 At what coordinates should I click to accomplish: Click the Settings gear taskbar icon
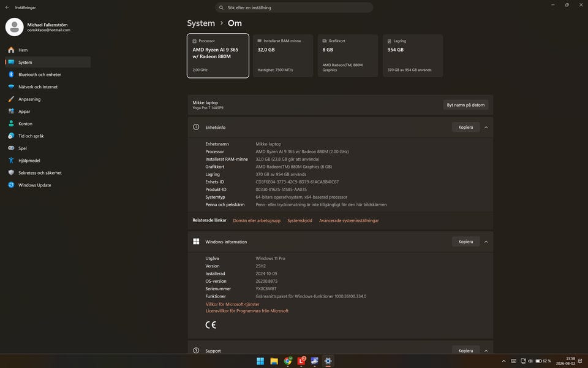click(328, 361)
